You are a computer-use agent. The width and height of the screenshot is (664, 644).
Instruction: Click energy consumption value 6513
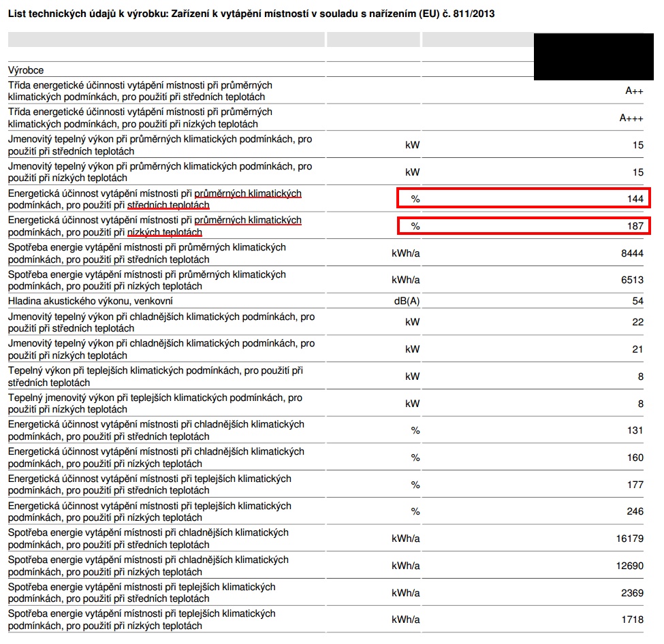pos(632,280)
